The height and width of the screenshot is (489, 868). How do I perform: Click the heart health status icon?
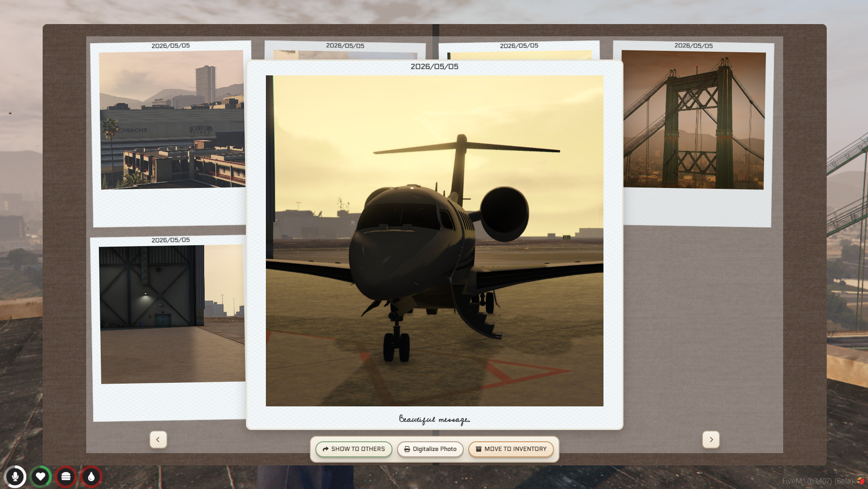tap(40, 476)
